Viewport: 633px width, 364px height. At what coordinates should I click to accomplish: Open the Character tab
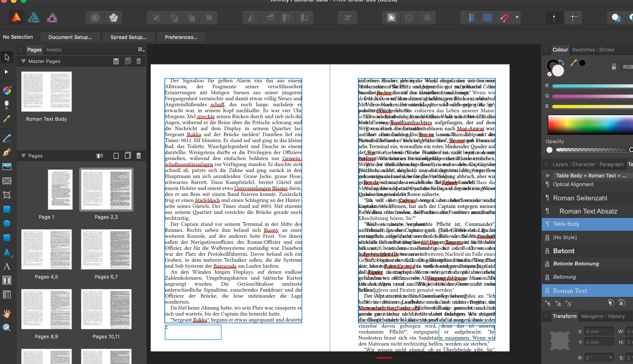point(584,164)
